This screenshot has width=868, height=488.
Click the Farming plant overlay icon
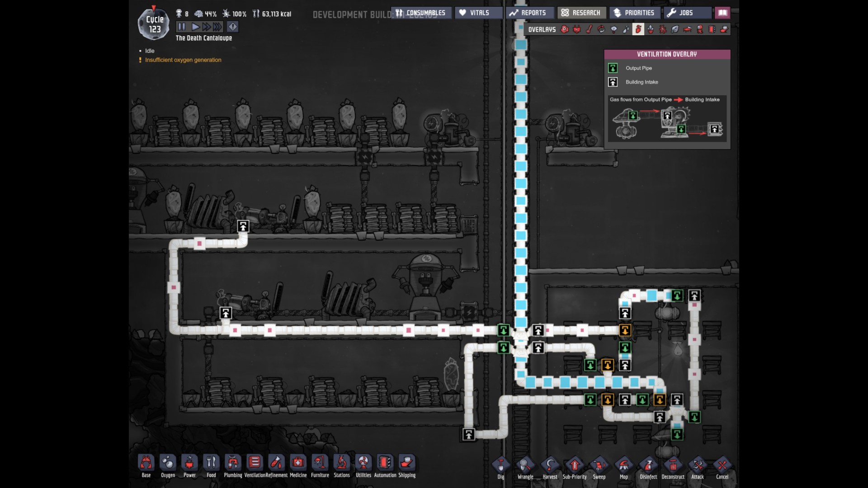pyautogui.click(x=651, y=29)
